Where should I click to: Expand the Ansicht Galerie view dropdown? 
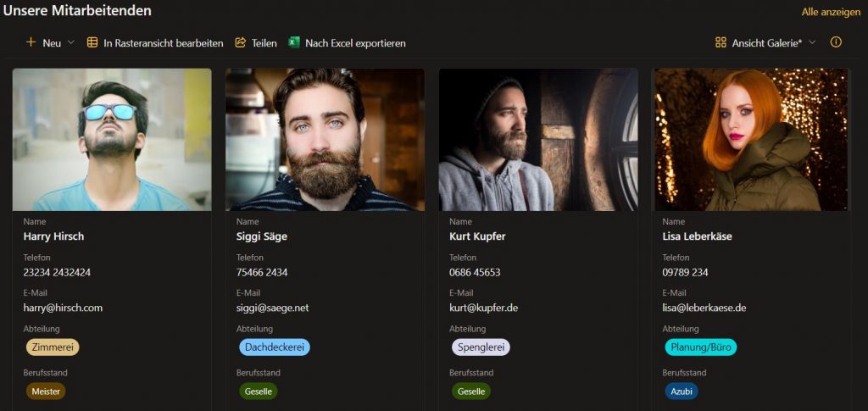[812, 42]
